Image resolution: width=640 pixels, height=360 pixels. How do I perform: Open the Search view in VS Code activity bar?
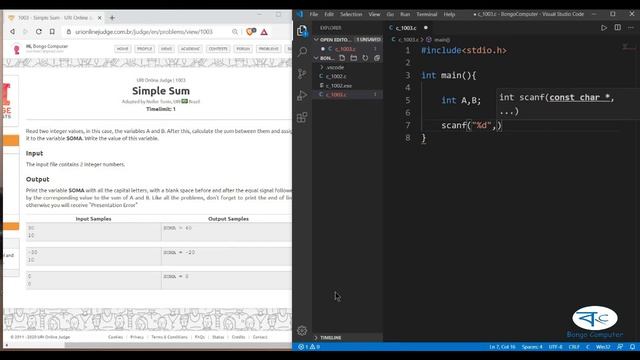(302, 52)
